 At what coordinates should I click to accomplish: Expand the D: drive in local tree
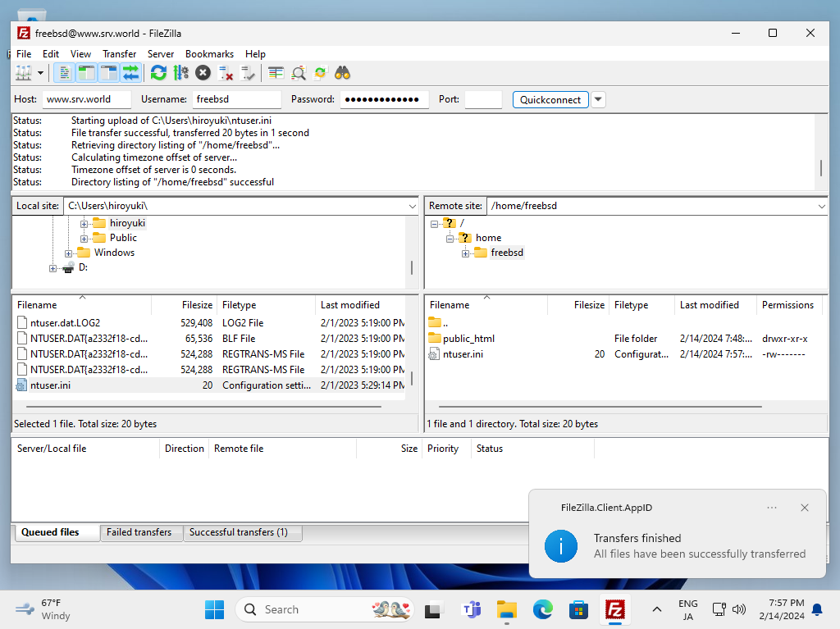click(52, 268)
